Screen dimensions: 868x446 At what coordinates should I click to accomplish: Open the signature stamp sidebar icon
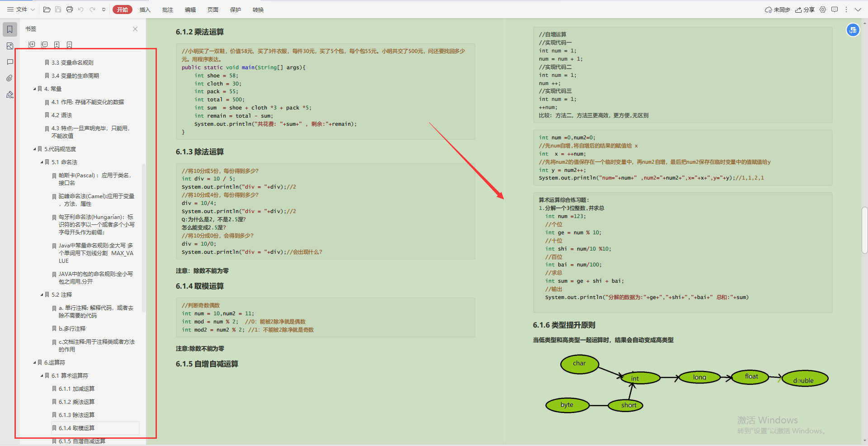pos(10,95)
